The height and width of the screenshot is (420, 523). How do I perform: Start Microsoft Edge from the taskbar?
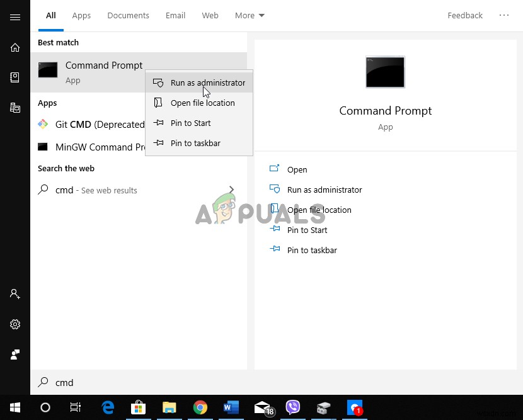(108, 407)
